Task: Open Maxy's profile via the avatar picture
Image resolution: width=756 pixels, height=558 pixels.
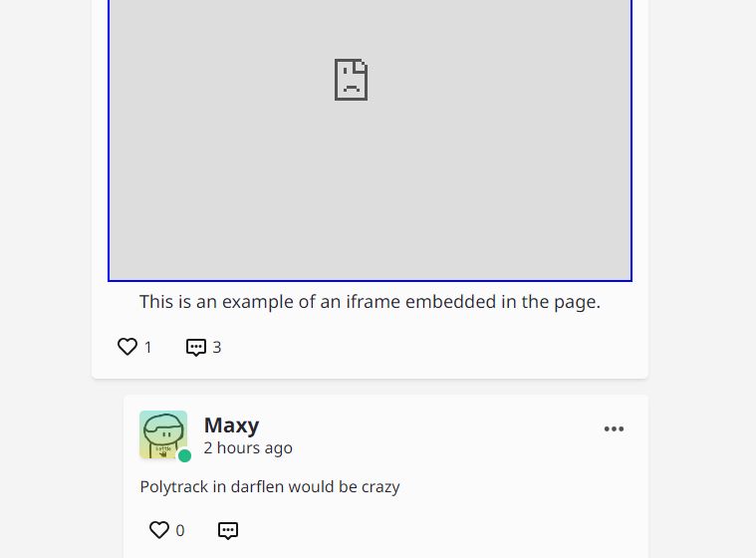Action: click(x=163, y=434)
